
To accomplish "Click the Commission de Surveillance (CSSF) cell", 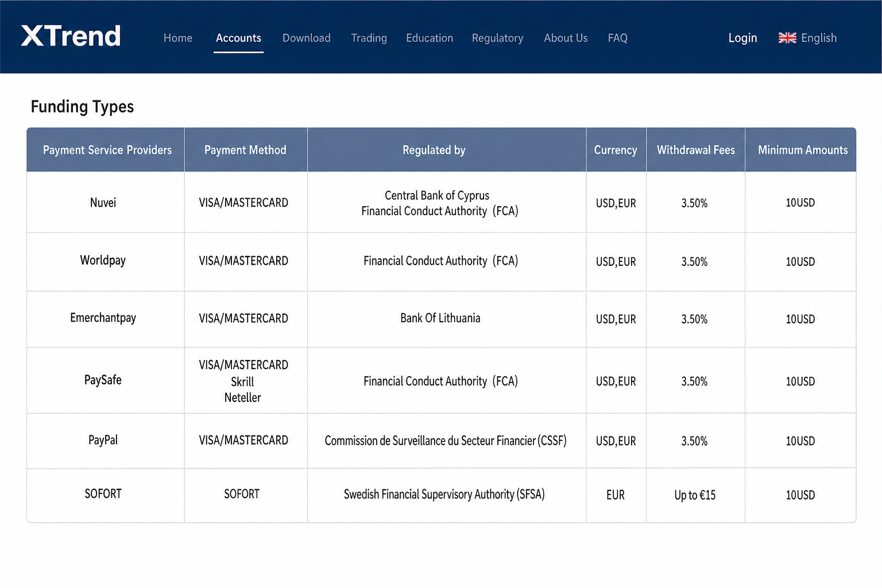I will [446, 440].
